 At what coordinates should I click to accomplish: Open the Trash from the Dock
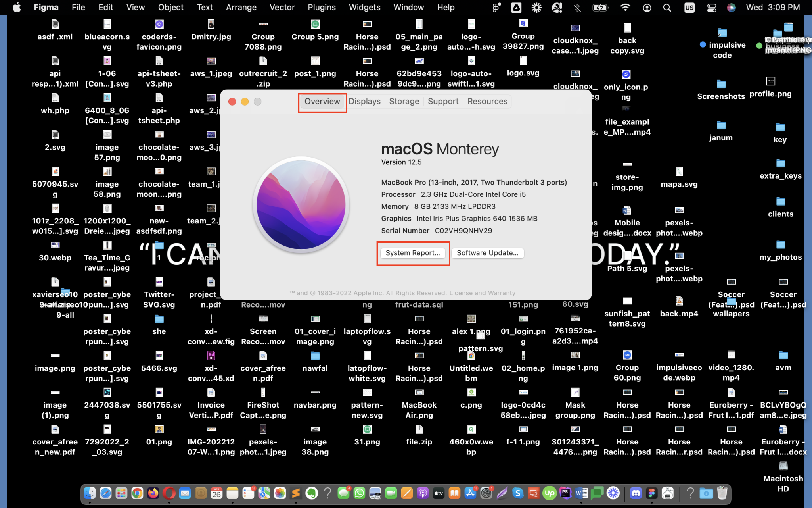pos(722,493)
